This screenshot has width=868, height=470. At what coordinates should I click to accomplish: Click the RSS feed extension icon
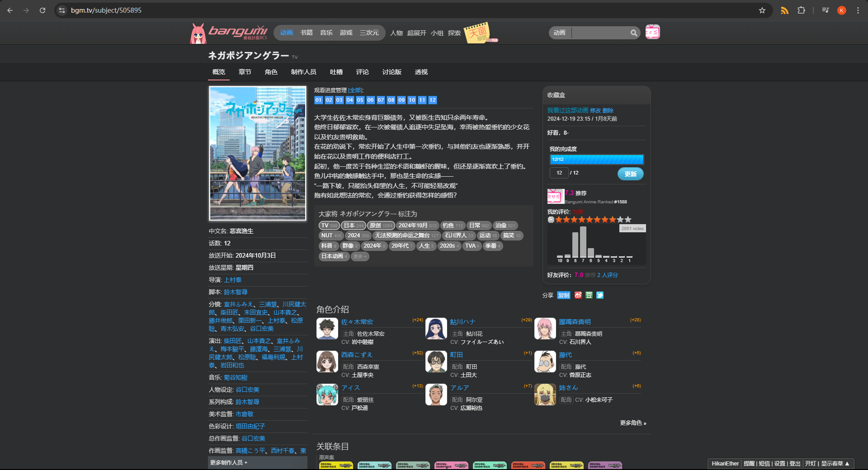tap(784, 10)
